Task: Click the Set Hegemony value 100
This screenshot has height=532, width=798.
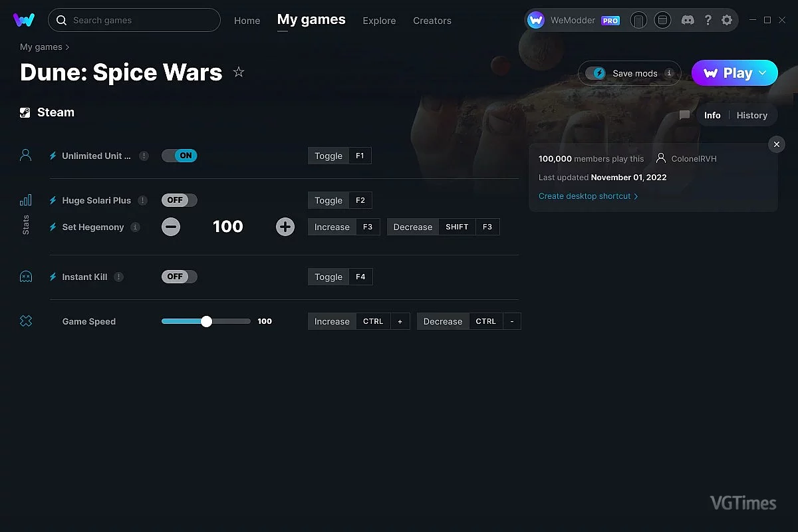Action: click(x=227, y=227)
